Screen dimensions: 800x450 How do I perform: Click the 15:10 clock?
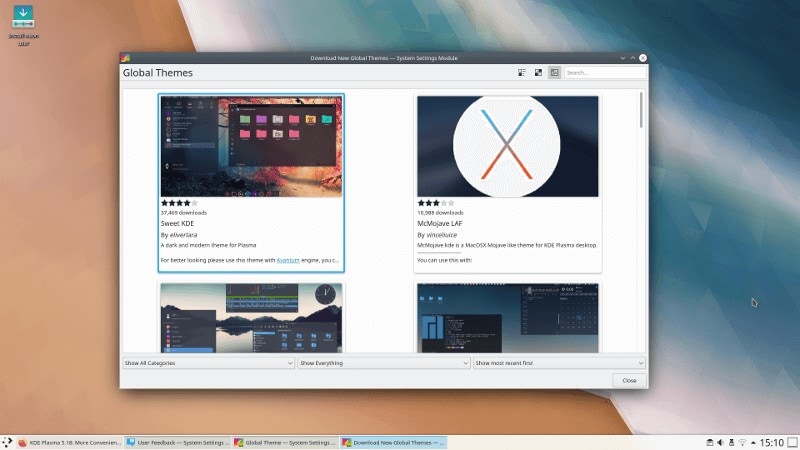pos(771,442)
